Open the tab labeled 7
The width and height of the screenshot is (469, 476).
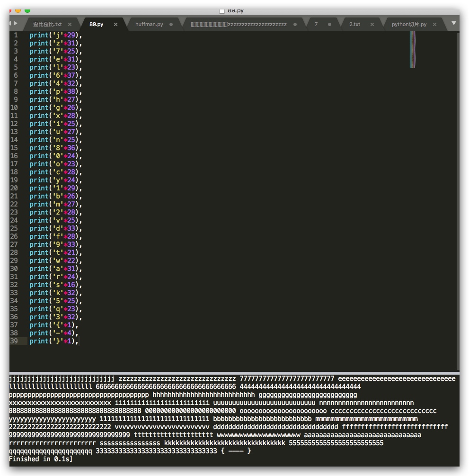[x=316, y=24]
